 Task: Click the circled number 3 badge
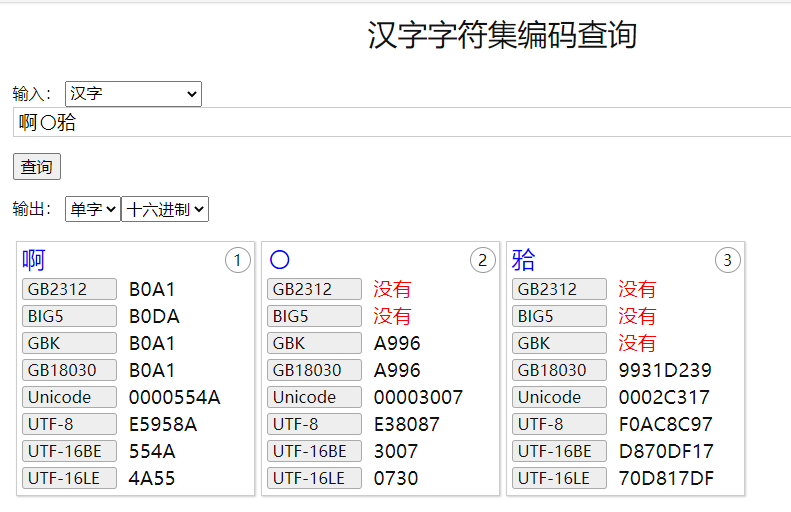727,261
